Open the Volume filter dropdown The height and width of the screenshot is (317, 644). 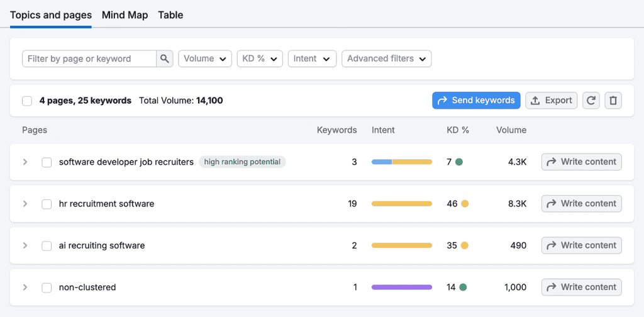(205, 58)
